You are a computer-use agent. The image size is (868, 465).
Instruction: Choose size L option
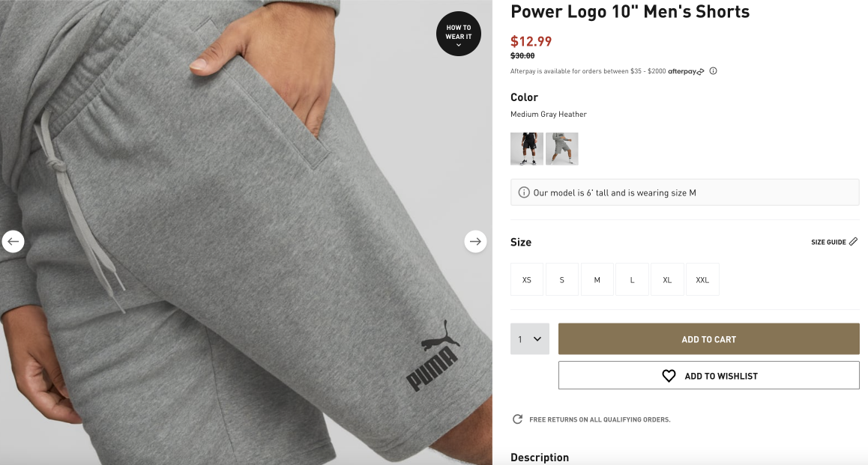pyautogui.click(x=632, y=280)
